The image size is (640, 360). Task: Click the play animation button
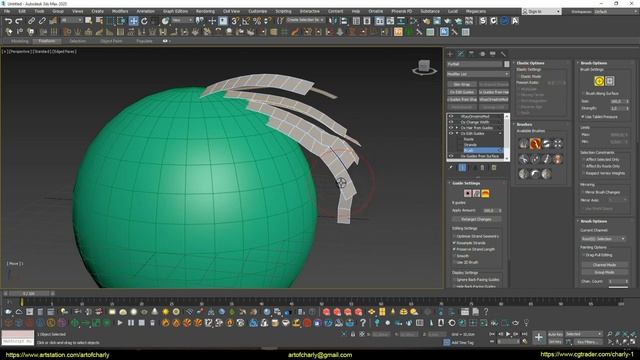508,334
